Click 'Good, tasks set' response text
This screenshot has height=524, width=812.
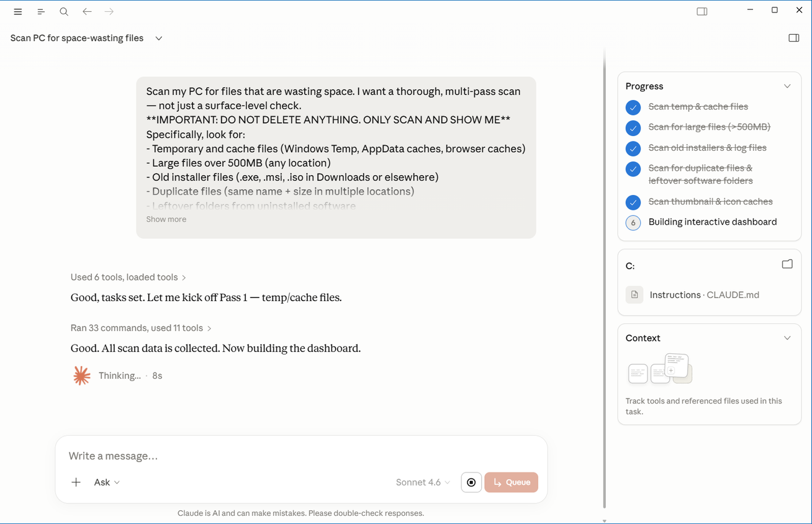pyautogui.click(x=206, y=298)
